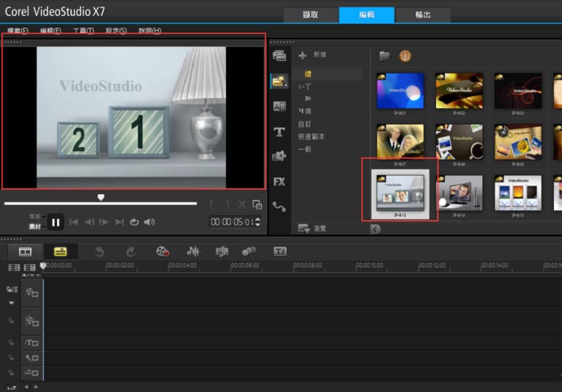This screenshot has height=392, width=562.
Task: Toggle ripple lock beside music track
Action: 12,373
